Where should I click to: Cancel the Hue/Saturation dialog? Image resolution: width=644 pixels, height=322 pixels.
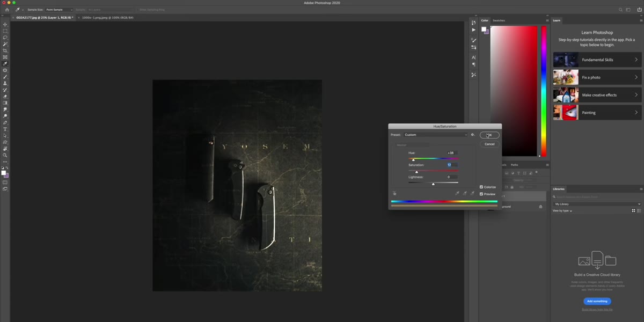[489, 144]
